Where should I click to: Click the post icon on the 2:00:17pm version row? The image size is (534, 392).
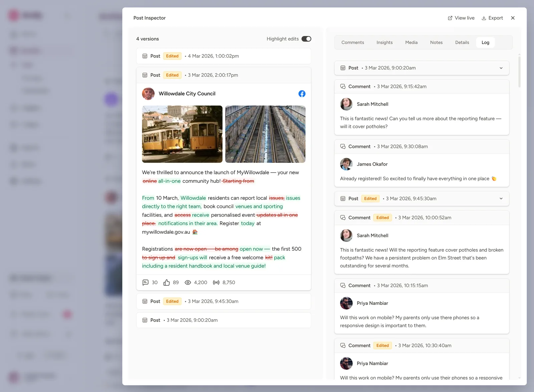click(x=145, y=75)
